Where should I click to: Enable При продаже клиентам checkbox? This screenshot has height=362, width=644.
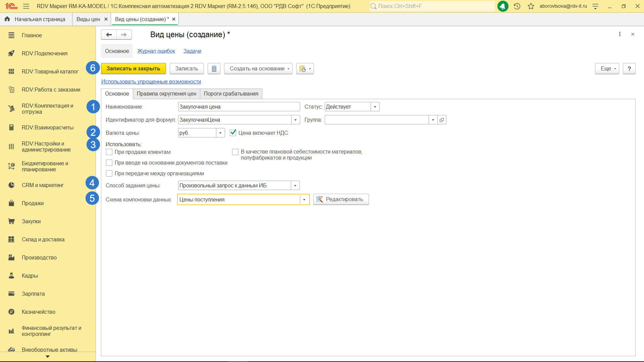109,152
